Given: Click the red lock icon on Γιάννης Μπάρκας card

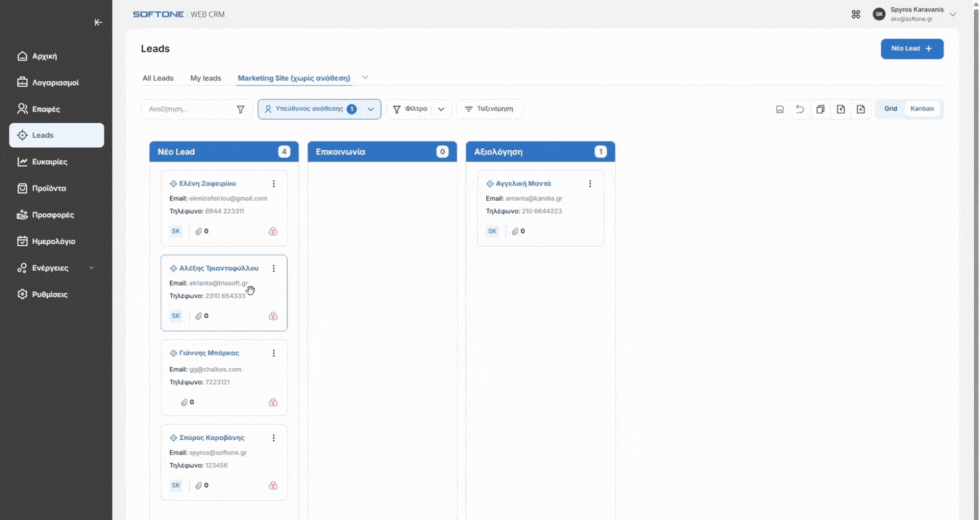Looking at the screenshot, I should (x=273, y=402).
